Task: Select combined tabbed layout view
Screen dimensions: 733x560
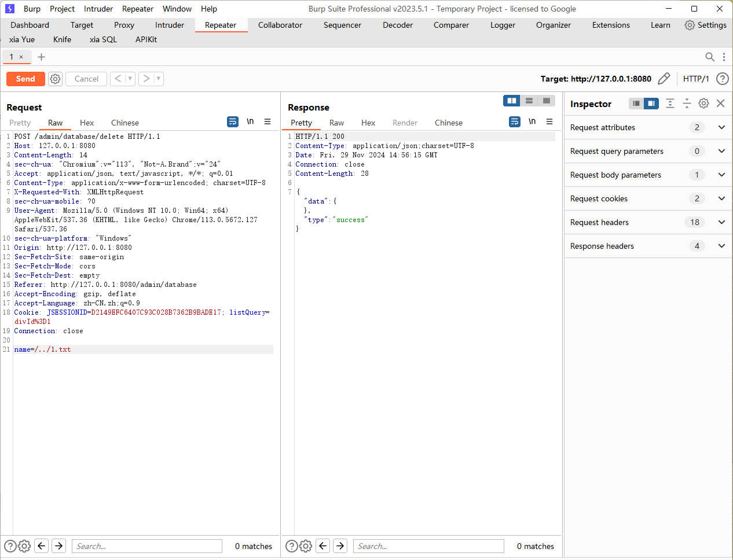Action: [547, 101]
